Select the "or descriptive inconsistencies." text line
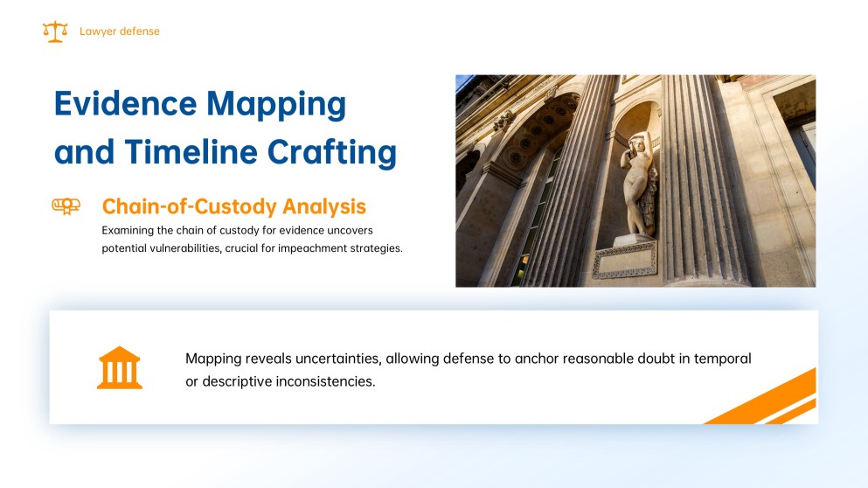The width and height of the screenshot is (868, 488). tap(280, 382)
